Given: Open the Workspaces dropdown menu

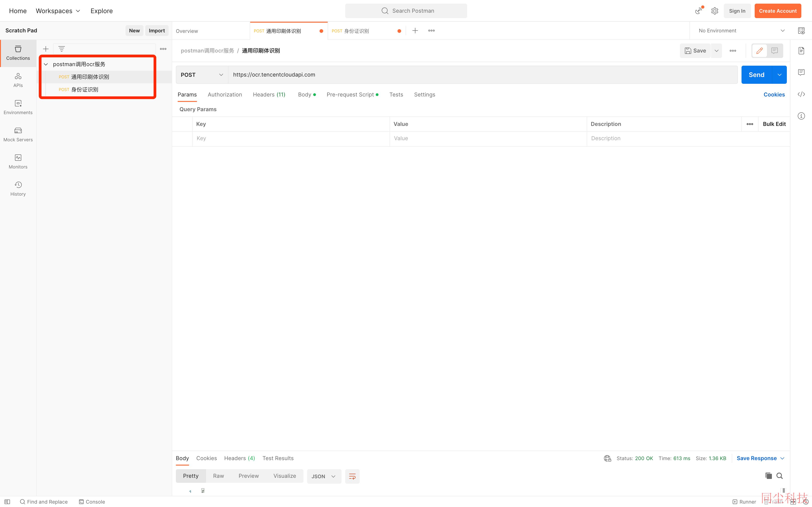Looking at the screenshot, I should pos(58,11).
